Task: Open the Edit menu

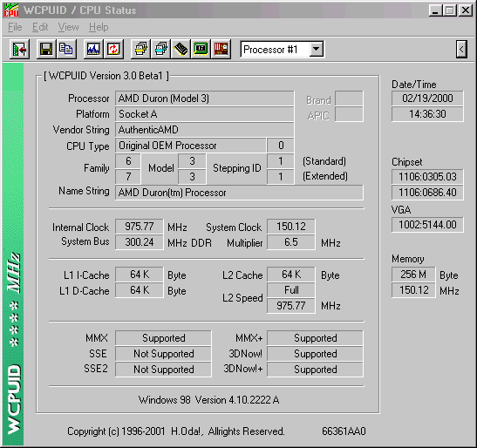Action: [40, 27]
